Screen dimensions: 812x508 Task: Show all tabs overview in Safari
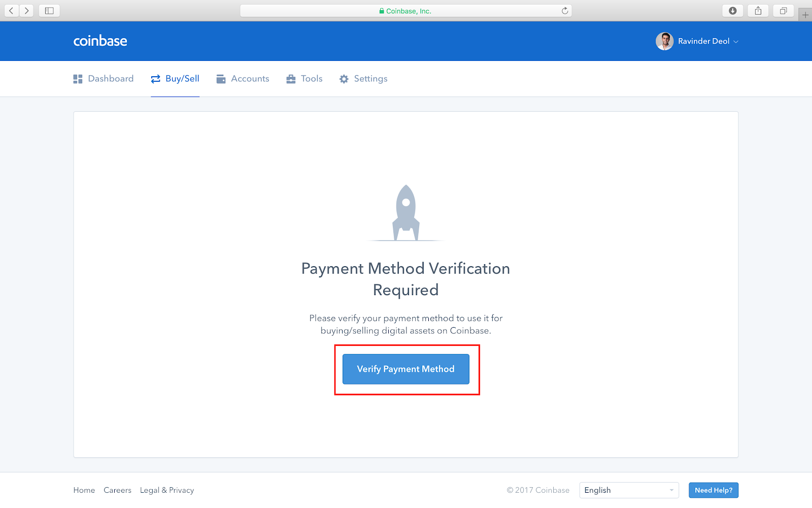coord(784,11)
